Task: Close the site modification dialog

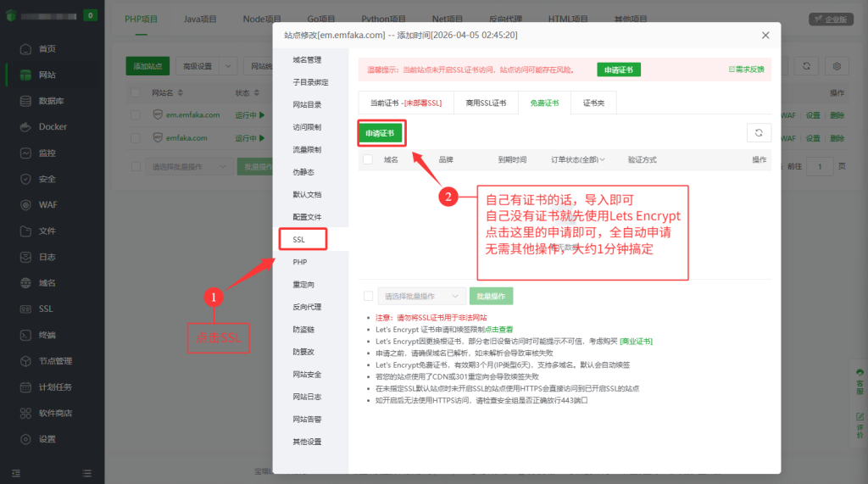Action: (x=765, y=36)
